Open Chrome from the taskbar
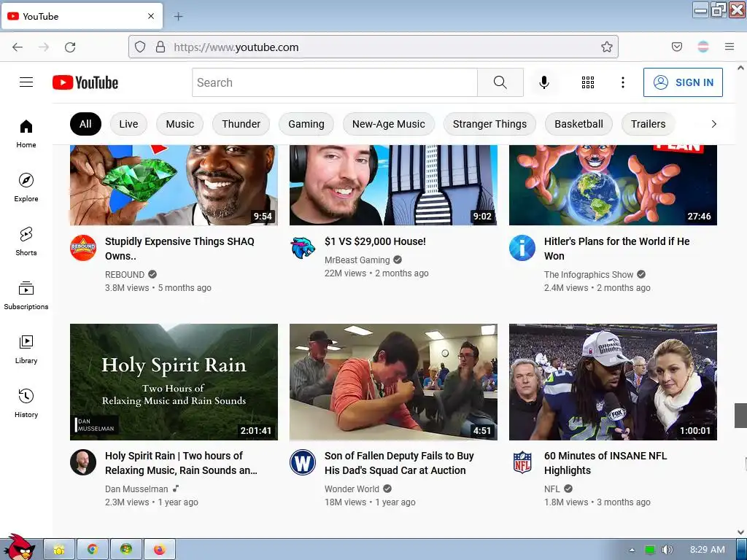Viewport: 747px width, 560px height. pos(93,550)
